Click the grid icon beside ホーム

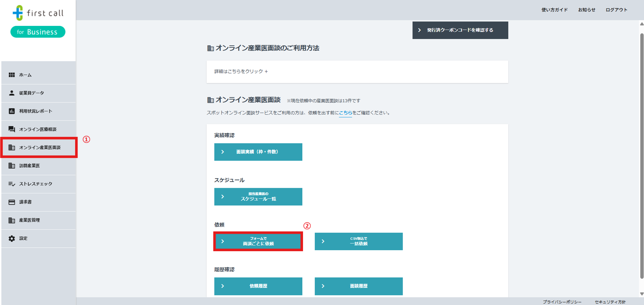point(12,75)
